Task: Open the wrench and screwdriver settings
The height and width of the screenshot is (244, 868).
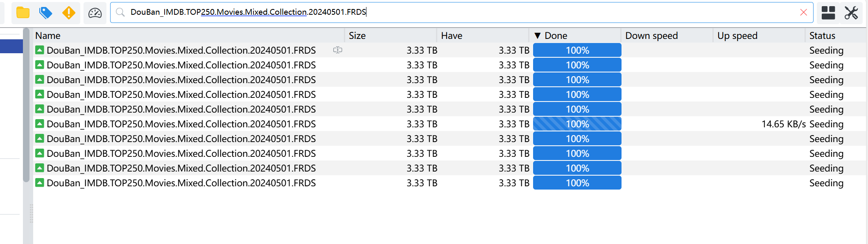Action: pyautogui.click(x=851, y=13)
